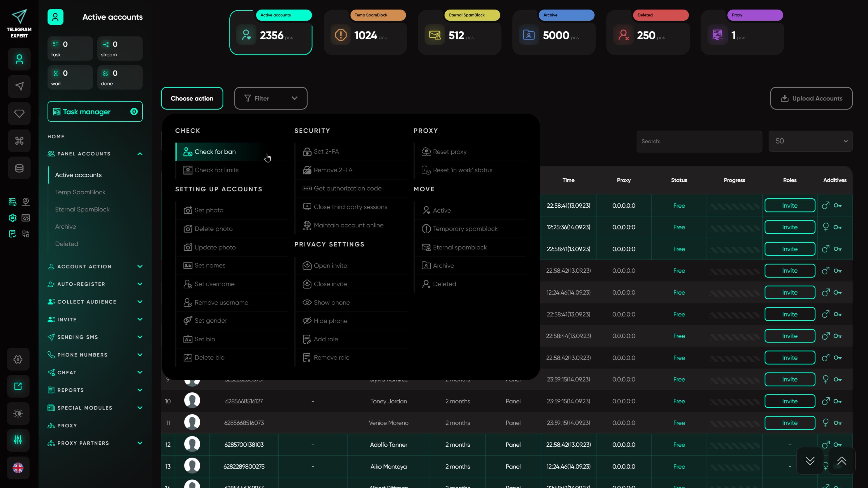This screenshot has width=868, height=488.
Task: Click the double chevron scroll-down button
Action: (x=810, y=461)
